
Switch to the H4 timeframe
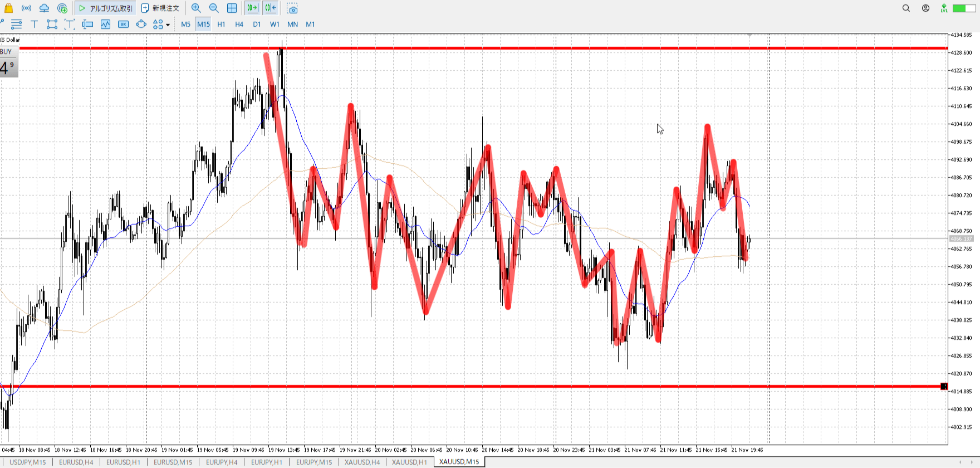coord(239,24)
